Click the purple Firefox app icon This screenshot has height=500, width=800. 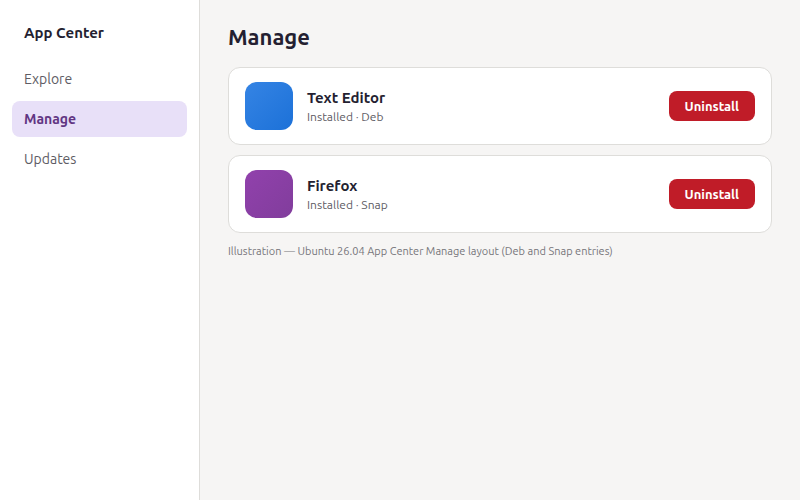pos(269,194)
